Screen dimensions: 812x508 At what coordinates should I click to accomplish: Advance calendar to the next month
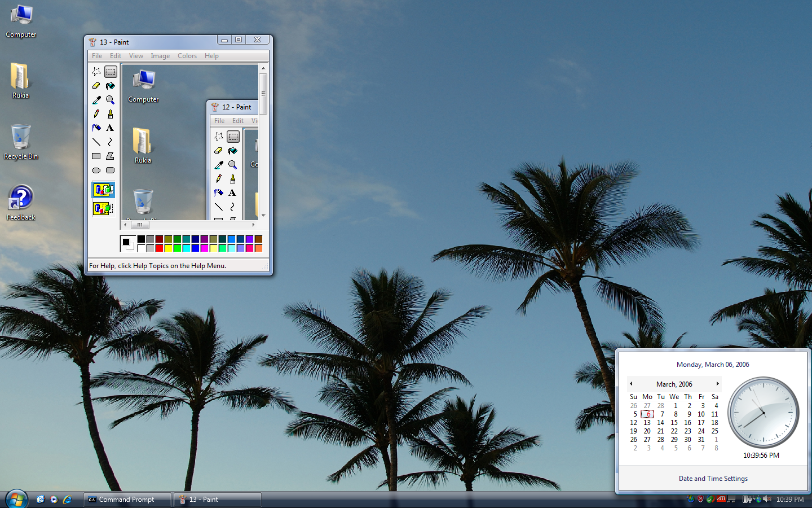(717, 384)
